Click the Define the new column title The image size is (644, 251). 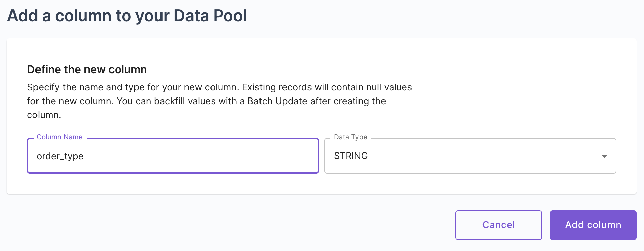(87, 69)
